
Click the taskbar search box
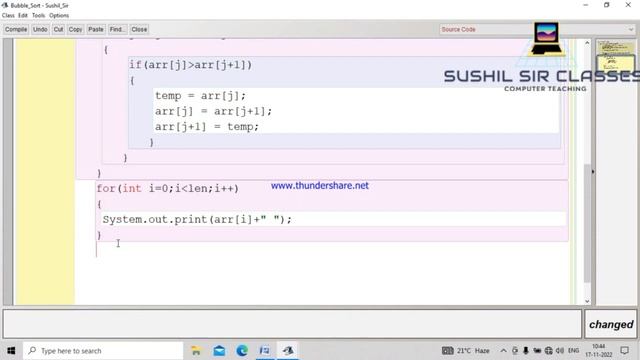tap(103, 351)
